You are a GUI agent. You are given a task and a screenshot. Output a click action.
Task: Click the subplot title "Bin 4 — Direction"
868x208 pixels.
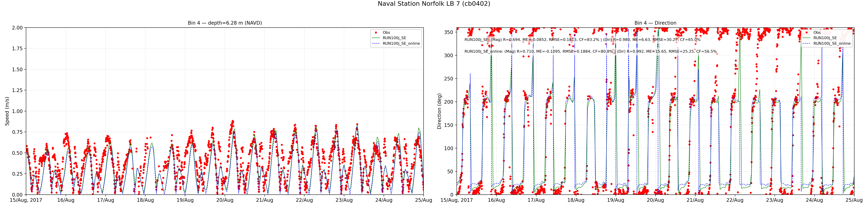655,23
